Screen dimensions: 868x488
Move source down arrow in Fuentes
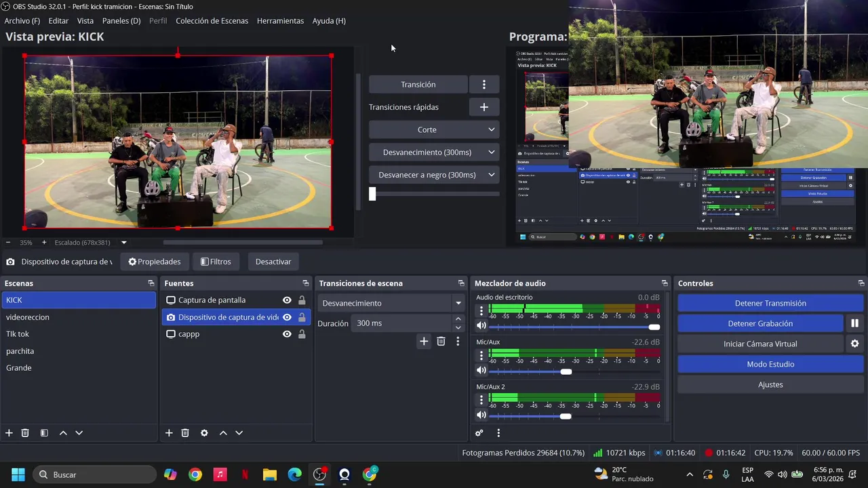[239, 433]
